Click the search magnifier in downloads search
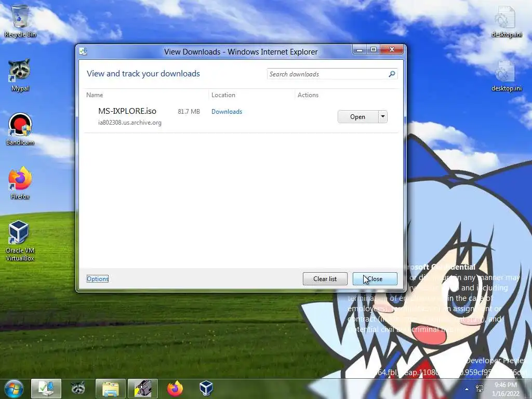The image size is (532, 399). (x=392, y=74)
